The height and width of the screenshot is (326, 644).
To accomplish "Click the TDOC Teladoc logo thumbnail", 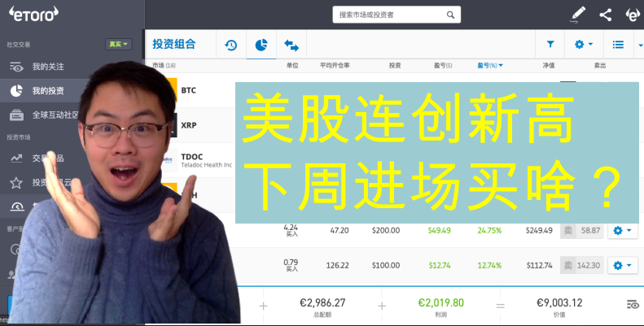I will coord(169,160).
